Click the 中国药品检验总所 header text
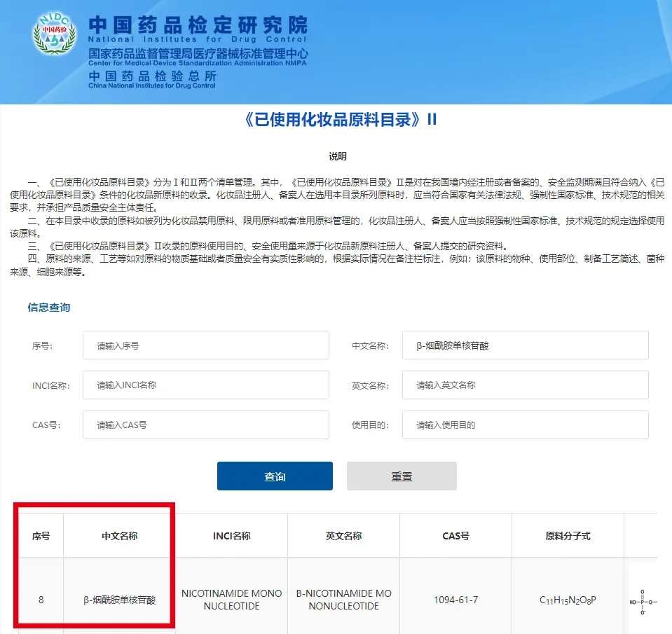The height and width of the screenshot is (634, 672). click(x=152, y=76)
